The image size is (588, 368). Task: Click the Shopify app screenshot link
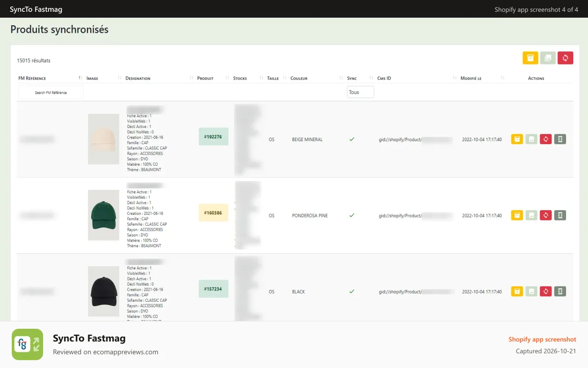coord(542,340)
